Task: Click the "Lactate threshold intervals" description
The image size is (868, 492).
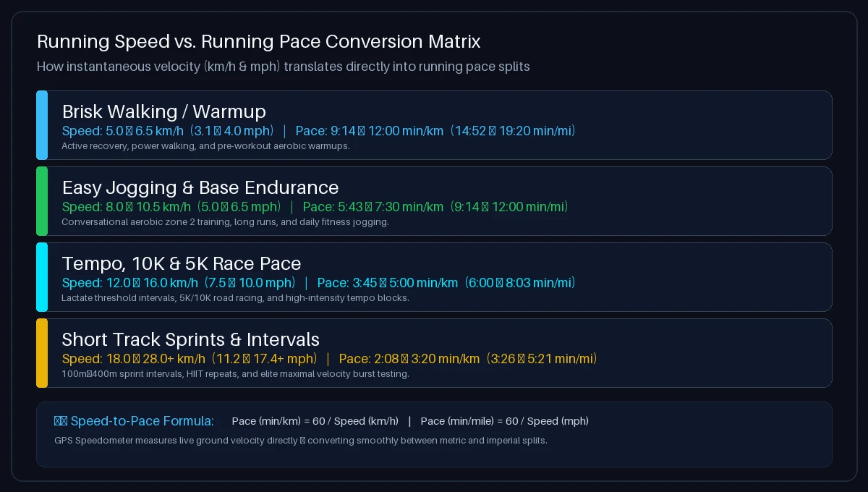Action: [x=235, y=298]
